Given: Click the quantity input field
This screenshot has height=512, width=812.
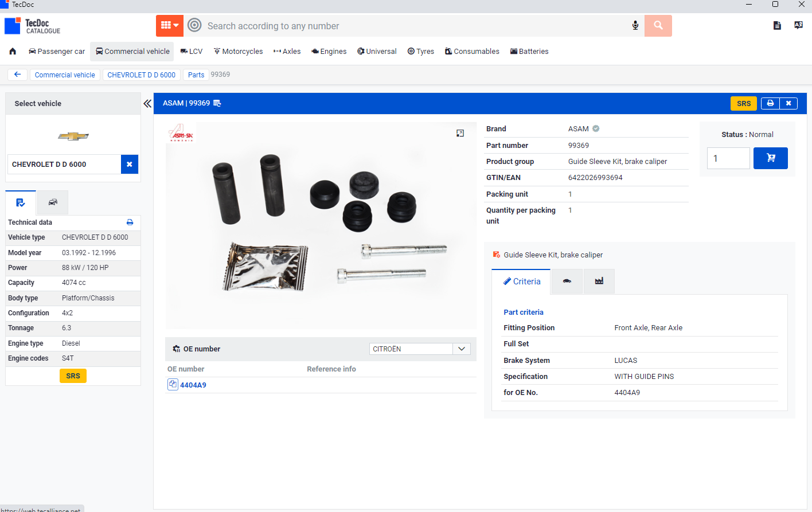Looking at the screenshot, I should tap(728, 158).
